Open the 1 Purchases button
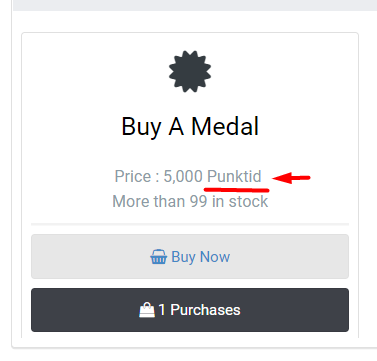 [190, 310]
